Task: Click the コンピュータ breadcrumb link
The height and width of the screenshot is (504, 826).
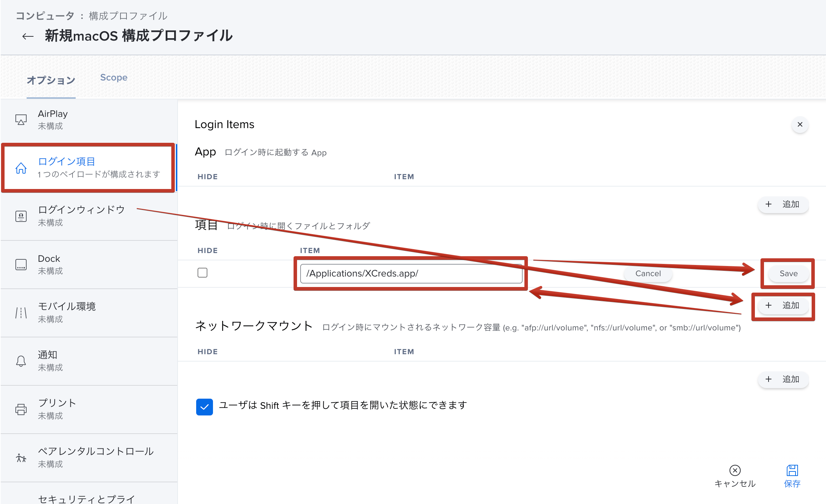Action: (x=45, y=16)
